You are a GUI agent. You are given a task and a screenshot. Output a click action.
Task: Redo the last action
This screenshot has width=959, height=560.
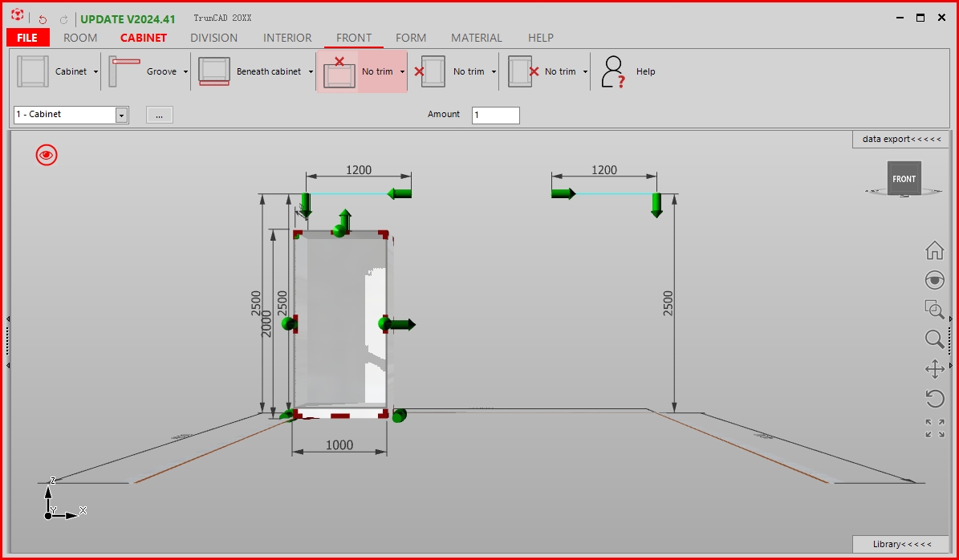pyautogui.click(x=63, y=19)
